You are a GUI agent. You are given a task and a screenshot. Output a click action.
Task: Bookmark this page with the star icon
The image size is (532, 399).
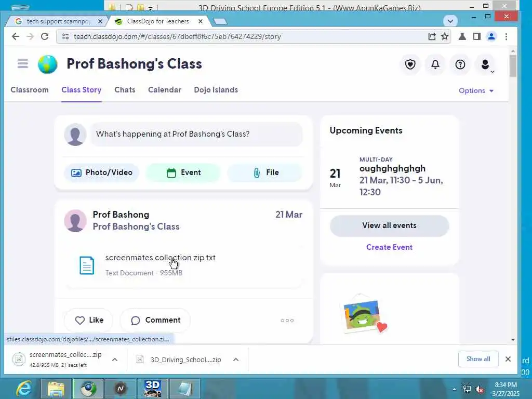[445, 36]
